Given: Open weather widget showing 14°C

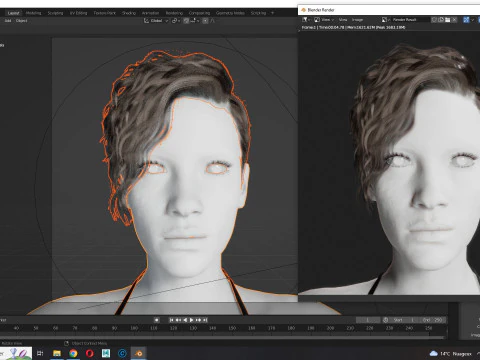Looking at the screenshot, I should pos(451,354).
